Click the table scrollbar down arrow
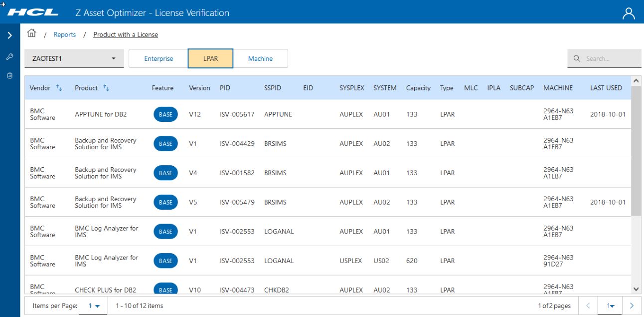Viewport: 644px width, 317px height. [x=636, y=289]
